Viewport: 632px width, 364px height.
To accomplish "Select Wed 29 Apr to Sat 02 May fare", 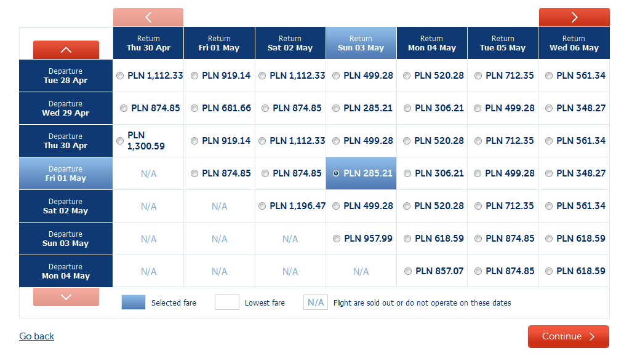I will click(265, 108).
